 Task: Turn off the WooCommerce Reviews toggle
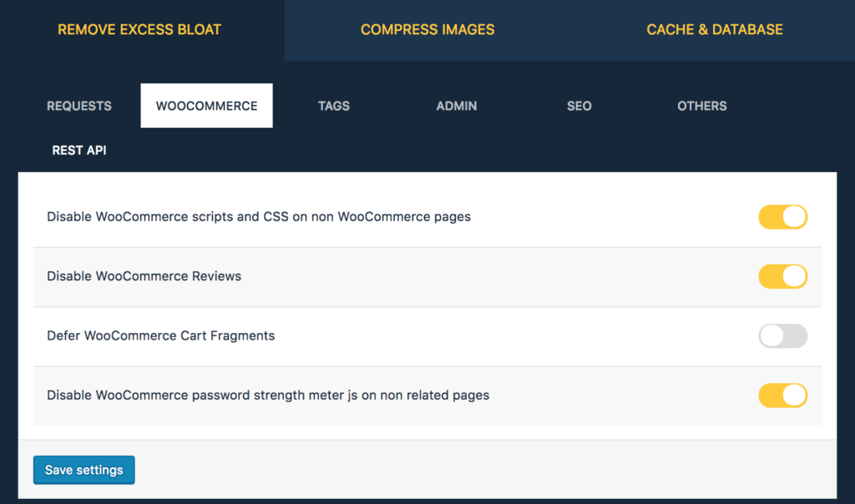coord(782,276)
